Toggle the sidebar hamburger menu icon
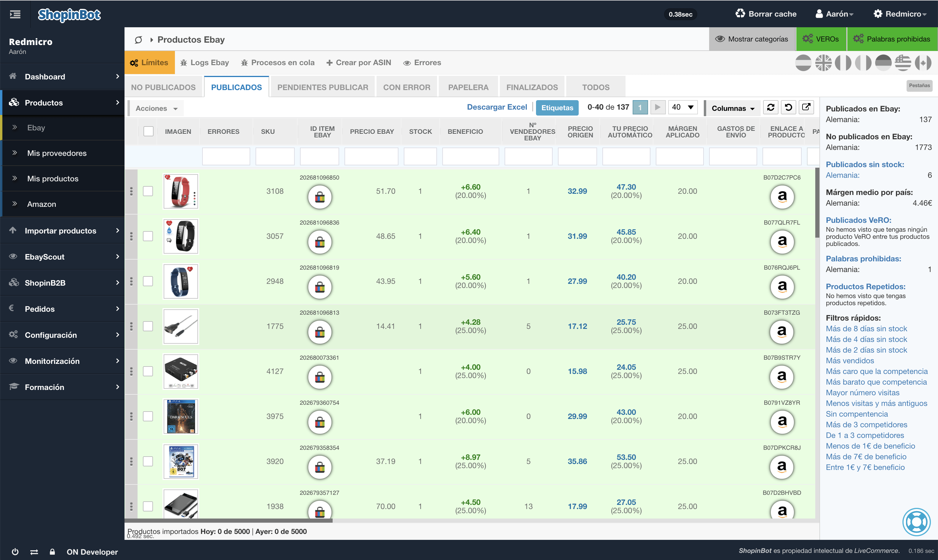This screenshot has width=938, height=560. click(x=15, y=14)
